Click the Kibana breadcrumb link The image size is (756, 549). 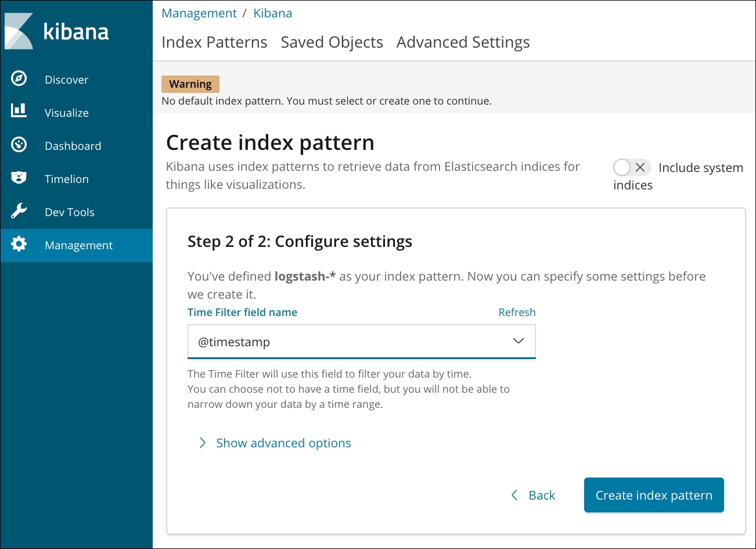[272, 13]
